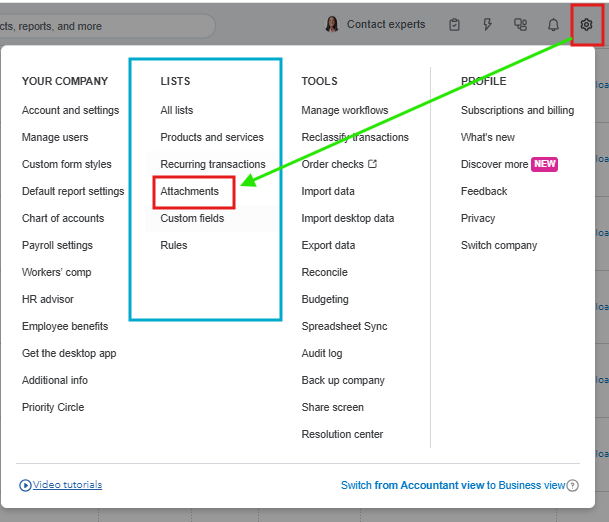Open Rules in the Lists column
The height and width of the screenshot is (522, 609).
point(174,245)
